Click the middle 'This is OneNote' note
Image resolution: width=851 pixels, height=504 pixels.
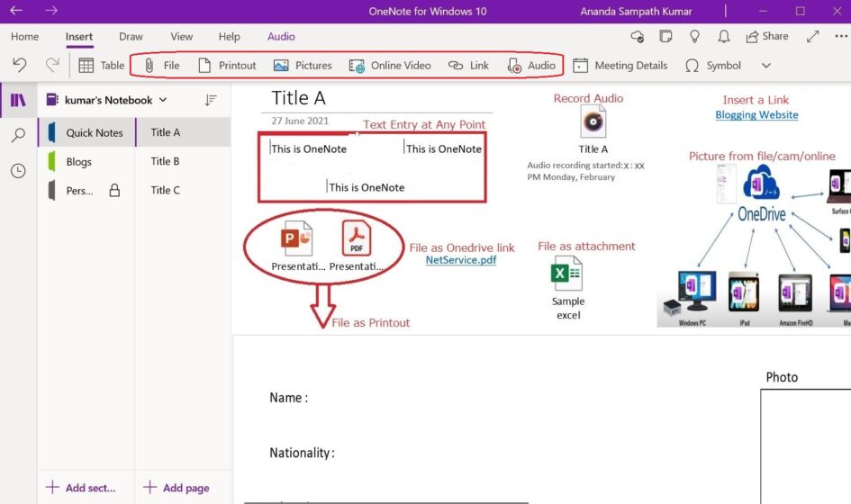[367, 188]
